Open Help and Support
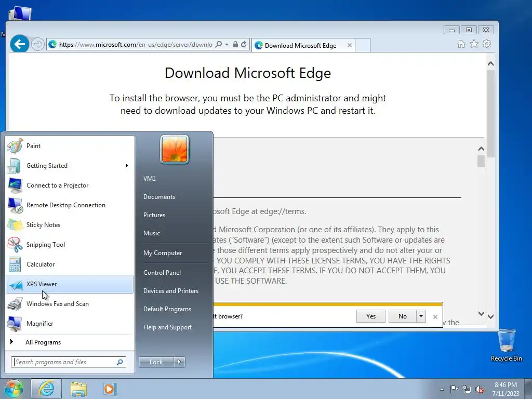This screenshot has width=532, height=399. pos(168,327)
